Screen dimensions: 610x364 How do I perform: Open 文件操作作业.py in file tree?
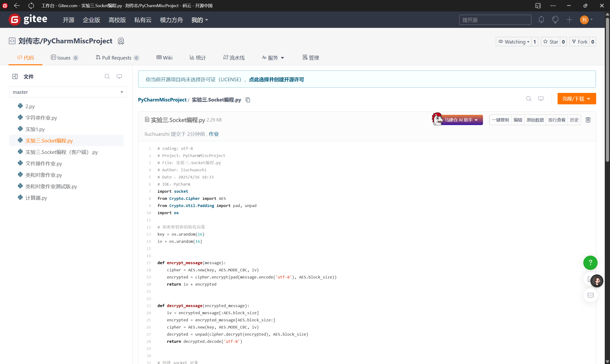[x=44, y=164]
